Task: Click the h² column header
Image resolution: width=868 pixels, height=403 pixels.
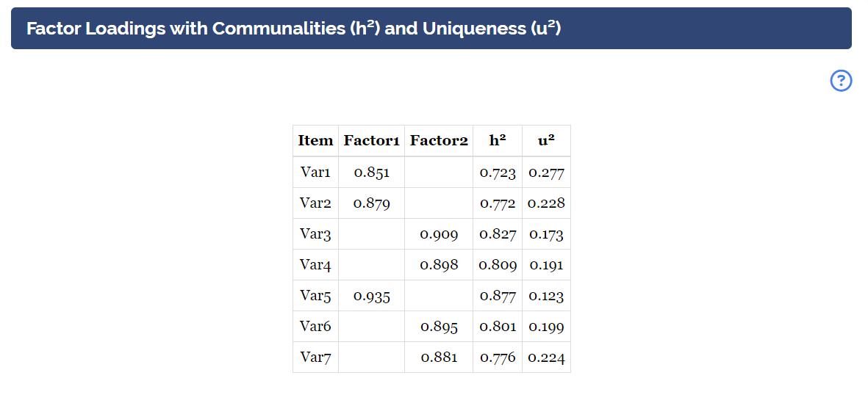Action: pos(498,141)
